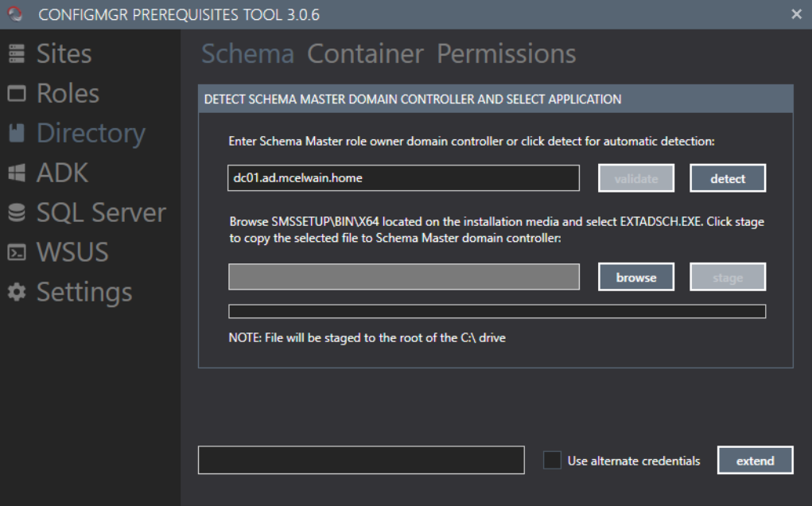This screenshot has height=506, width=812.
Task: Focus the dc01.ad.mcelwain.home domain controller field
Action: (403, 178)
